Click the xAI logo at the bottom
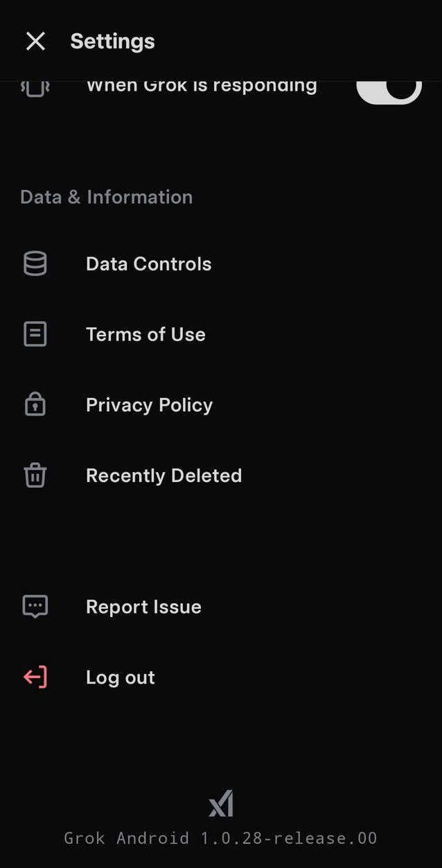Viewport: 442px width, 868px height. coord(220,803)
